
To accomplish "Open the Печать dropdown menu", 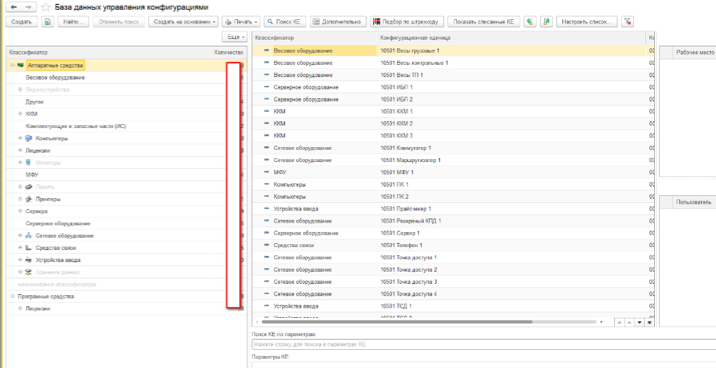I will (241, 21).
